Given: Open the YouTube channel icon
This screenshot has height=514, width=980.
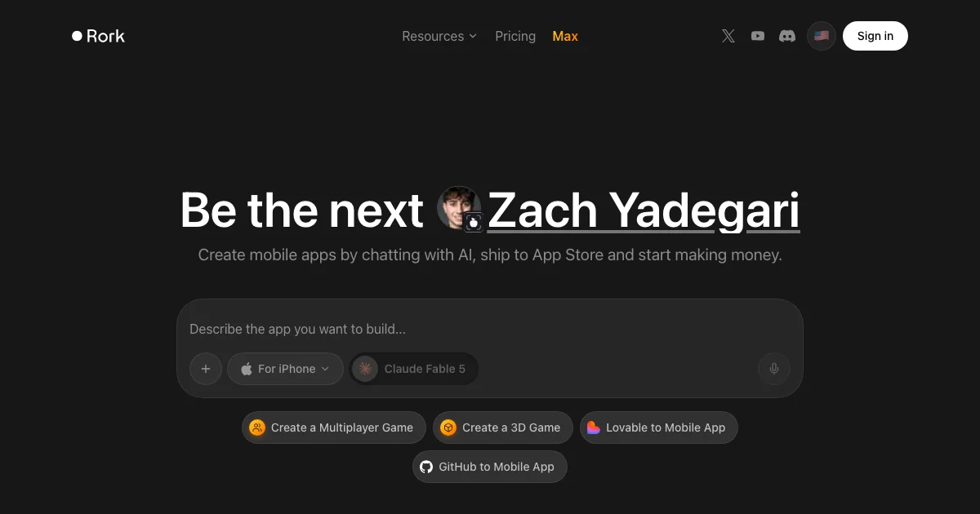Looking at the screenshot, I should pyautogui.click(x=758, y=36).
